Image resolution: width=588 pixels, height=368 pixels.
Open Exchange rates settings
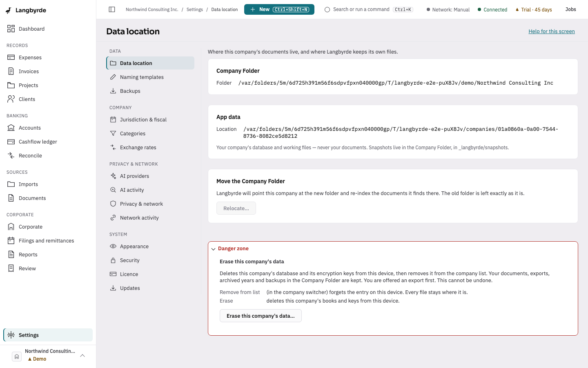click(x=150, y=147)
